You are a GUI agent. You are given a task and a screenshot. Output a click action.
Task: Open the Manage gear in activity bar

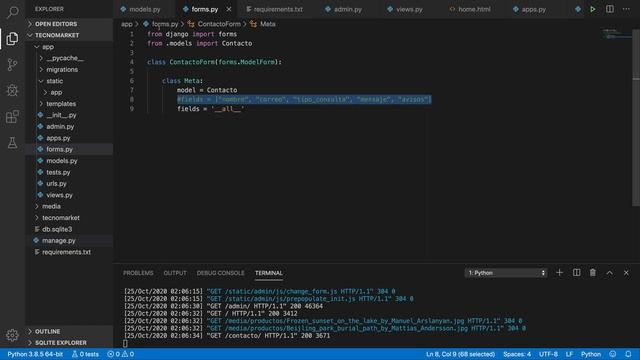pyautogui.click(x=12, y=335)
